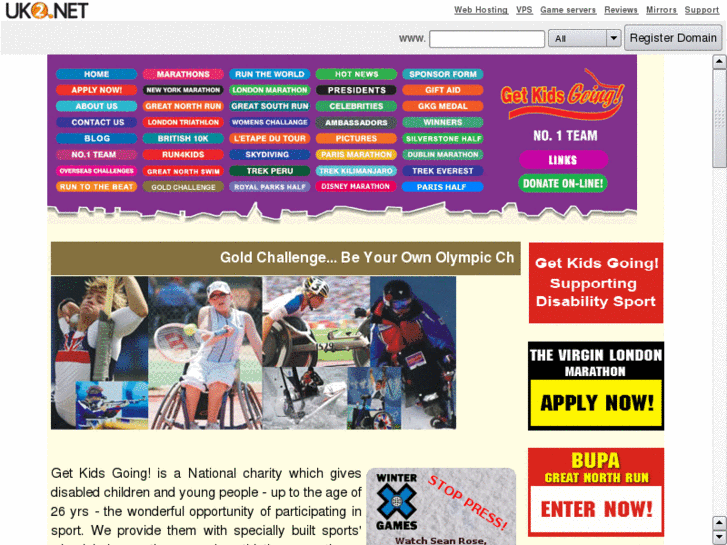Open the MARATHONS nav item
The image size is (727, 545).
[x=183, y=74]
